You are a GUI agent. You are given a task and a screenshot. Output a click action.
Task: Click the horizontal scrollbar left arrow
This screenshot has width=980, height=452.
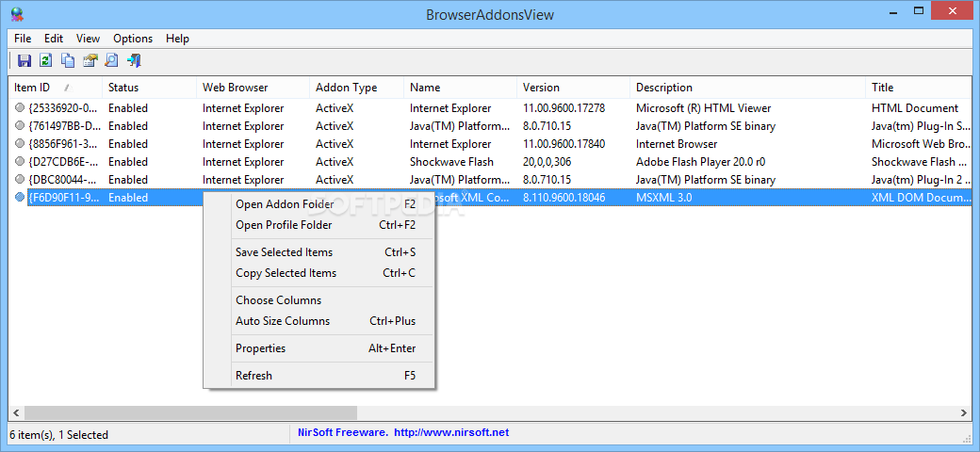coord(16,412)
